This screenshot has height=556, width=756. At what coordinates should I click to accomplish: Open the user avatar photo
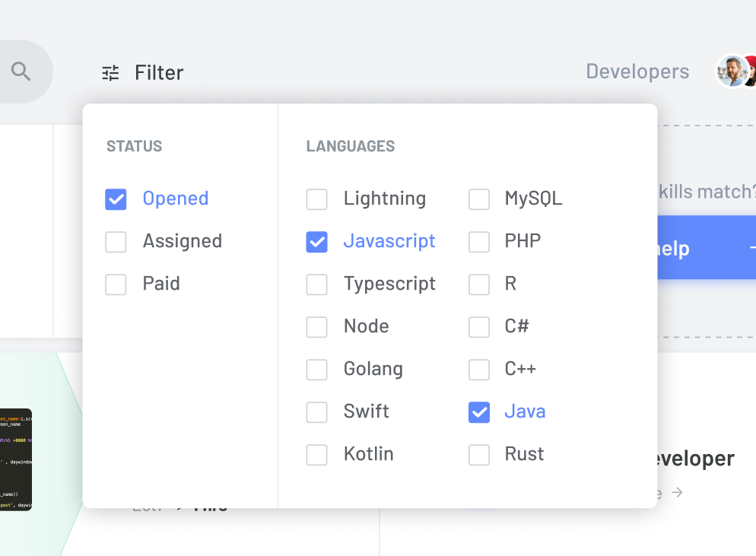[x=732, y=71]
